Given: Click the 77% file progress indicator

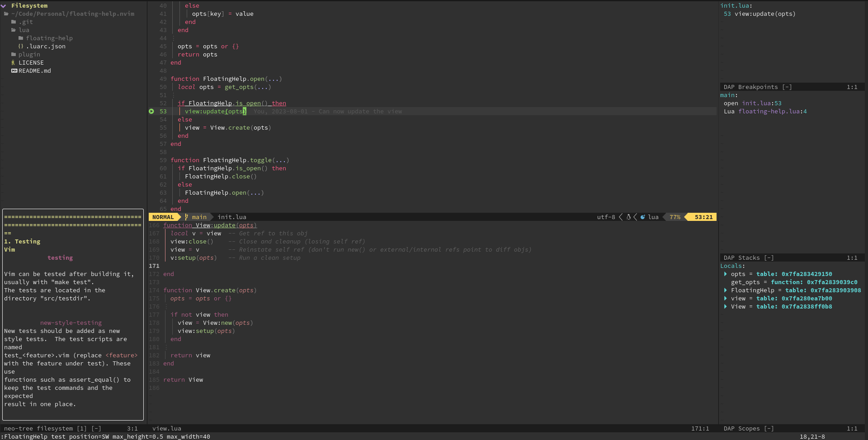Looking at the screenshot, I should (675, 217).
